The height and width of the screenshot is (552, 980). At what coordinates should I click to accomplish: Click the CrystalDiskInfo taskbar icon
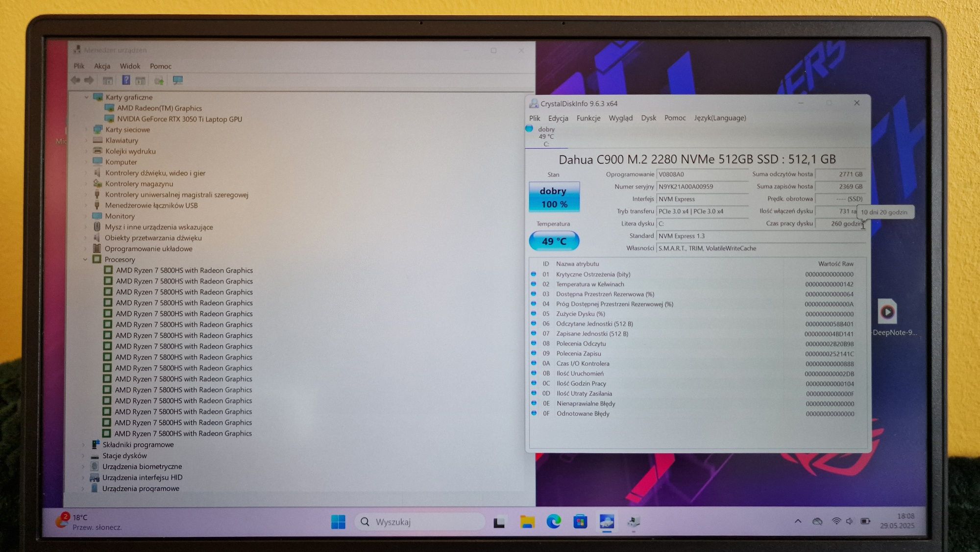pyautogui.click(x=607, y=522)
